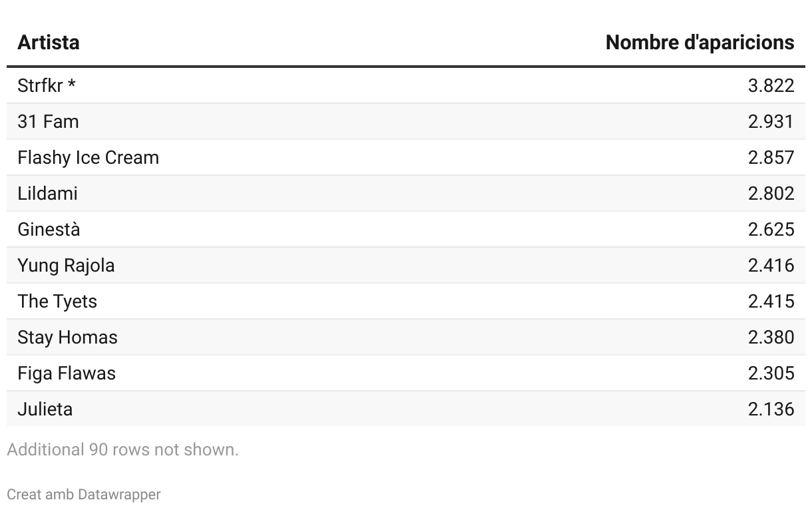
Task: Select the Strfkr * artist name
Action: [x=51, y=86]
